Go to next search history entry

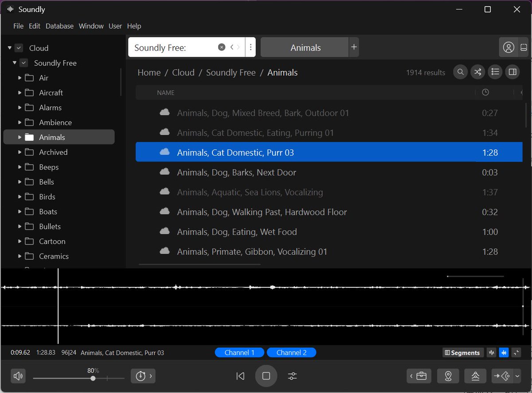pyautogui.click(x=239, y=47)
